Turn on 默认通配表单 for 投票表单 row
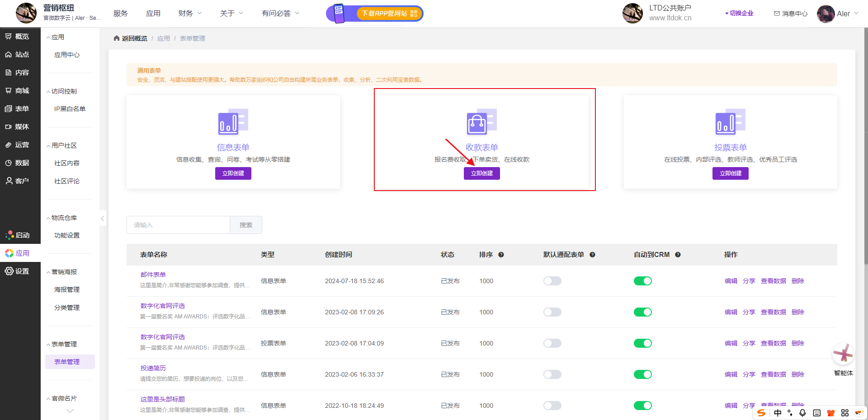868x420 pixels. 552,343
